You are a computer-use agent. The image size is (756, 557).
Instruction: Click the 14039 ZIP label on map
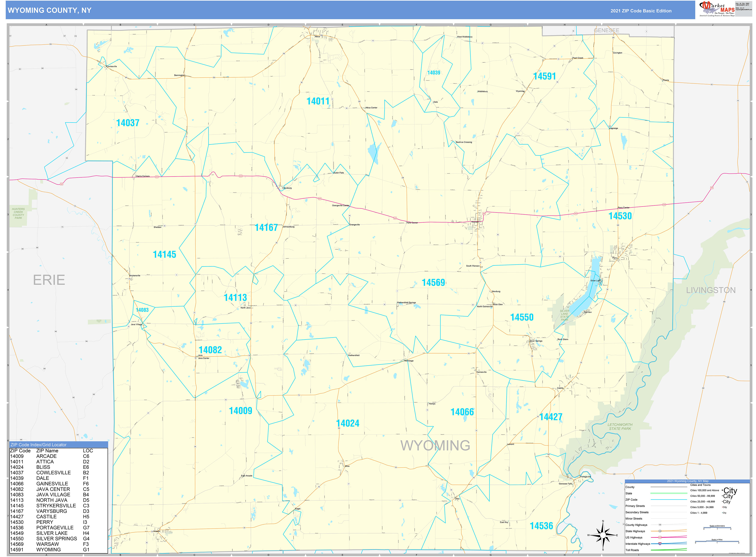click(434, 72)
